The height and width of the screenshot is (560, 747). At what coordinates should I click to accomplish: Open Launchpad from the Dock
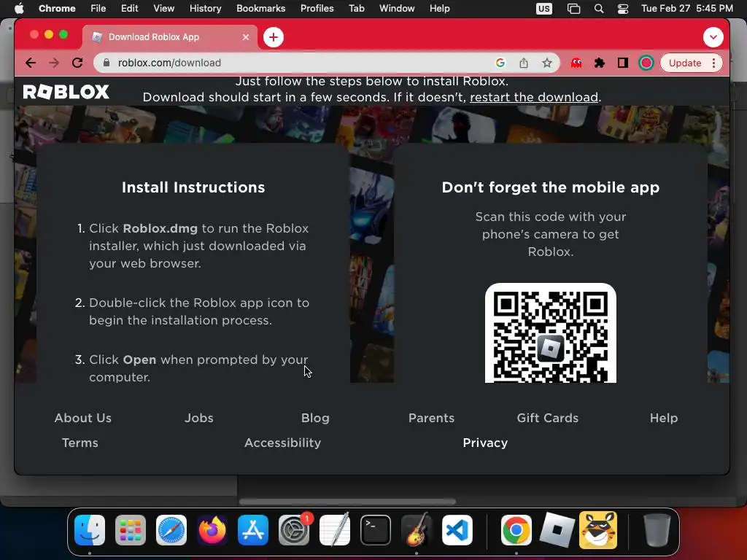coord(131,530)
